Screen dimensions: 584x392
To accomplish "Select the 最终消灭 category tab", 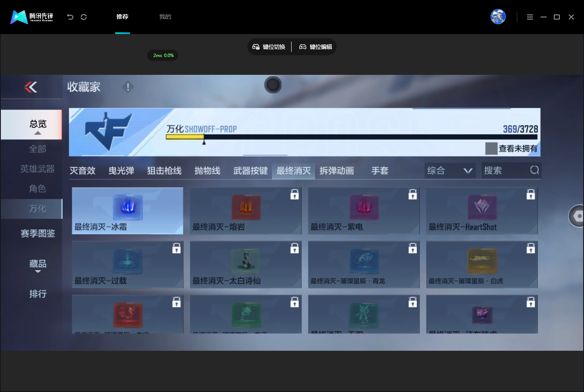I will point(294,171).
